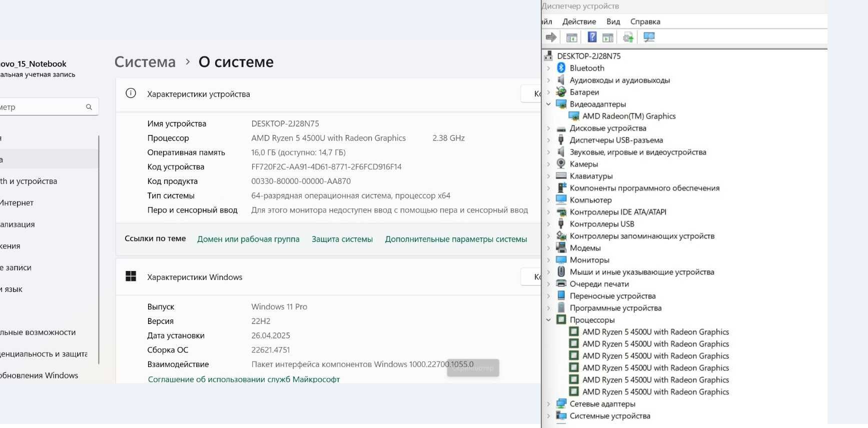The width and height of the screenshot is (868, 428).
Task: Expand the Bluetooth category arrow
Action: click(548, 68)
